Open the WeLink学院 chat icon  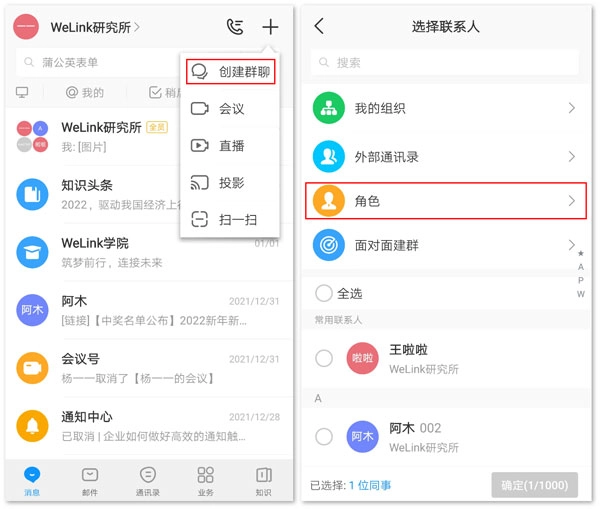pyautogui.click(x=33, y=252)
